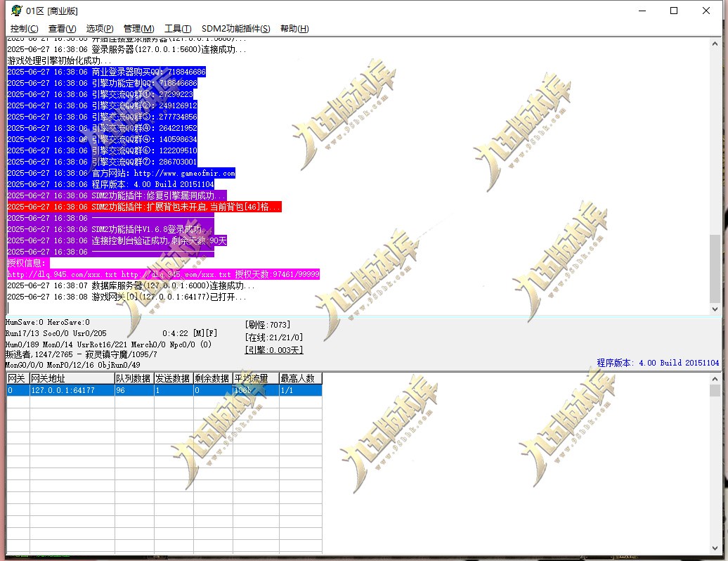This screenshot has height=561, width=728.
Task: Click the [引擎:0.003天] status text
Action: click(x=274, y=349)
